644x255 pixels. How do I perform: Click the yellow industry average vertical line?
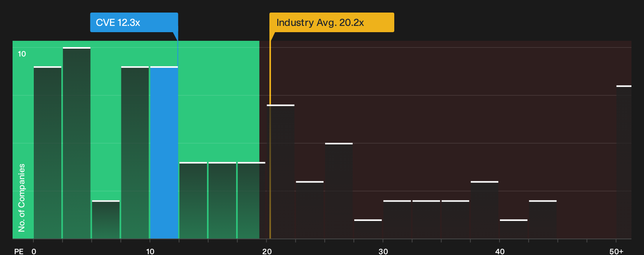point(270,139)
